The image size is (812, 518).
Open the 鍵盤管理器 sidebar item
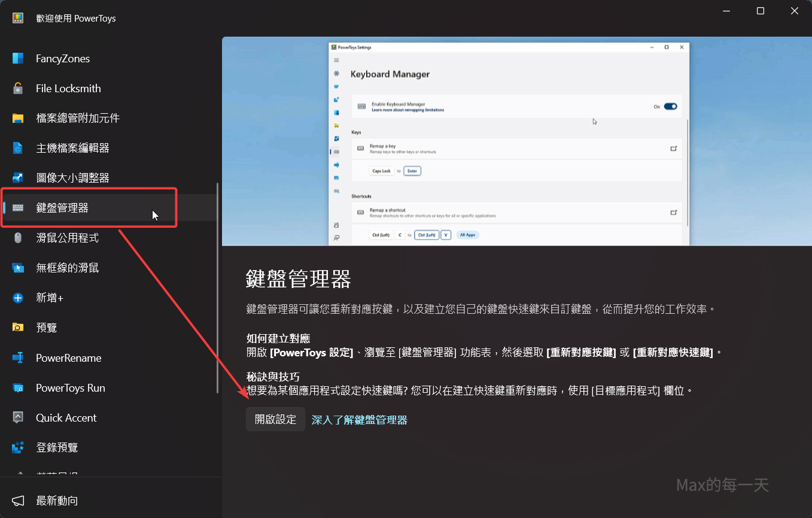pyautogui.click(x=62, y=208)
